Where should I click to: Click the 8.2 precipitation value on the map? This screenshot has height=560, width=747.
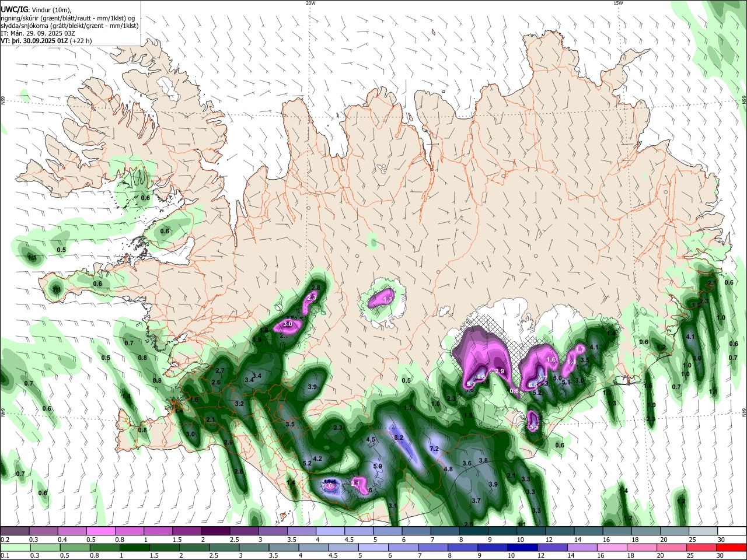click(x=399, y=437)
